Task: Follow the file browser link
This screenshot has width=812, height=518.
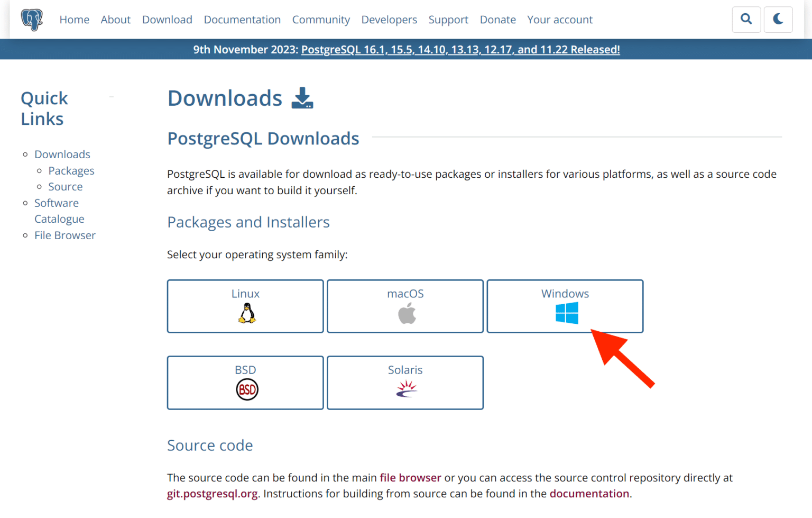Action: click(410, 478)
